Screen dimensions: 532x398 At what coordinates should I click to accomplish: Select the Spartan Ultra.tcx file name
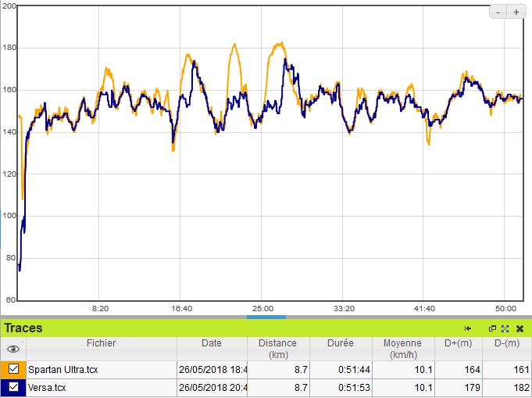(x=62, y=369)
